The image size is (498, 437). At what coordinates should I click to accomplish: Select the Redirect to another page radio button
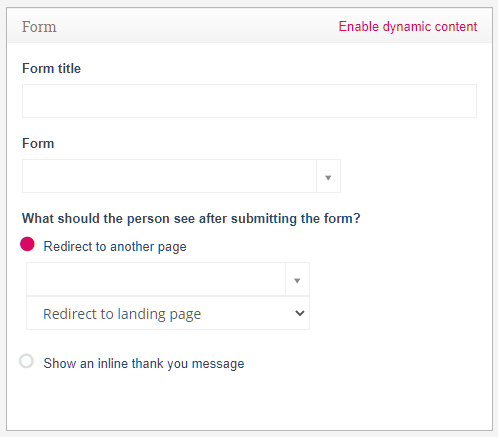(27, 244)
